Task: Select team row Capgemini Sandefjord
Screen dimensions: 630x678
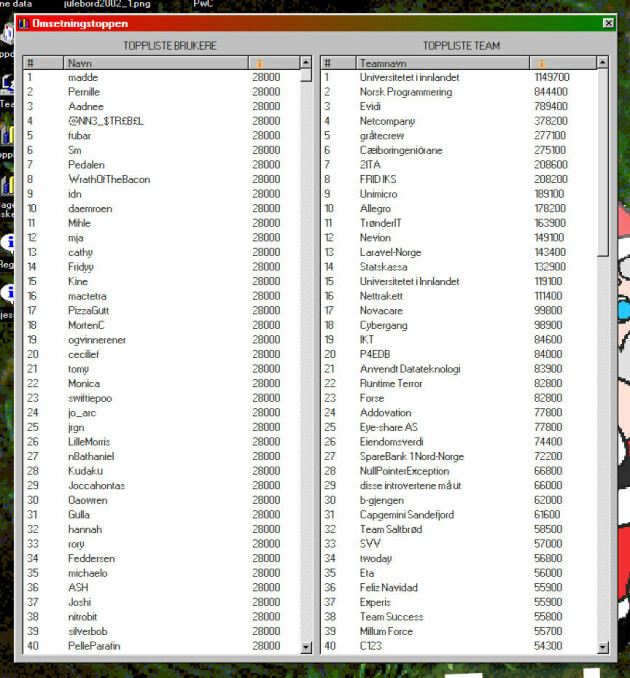Action: point(459,515)
